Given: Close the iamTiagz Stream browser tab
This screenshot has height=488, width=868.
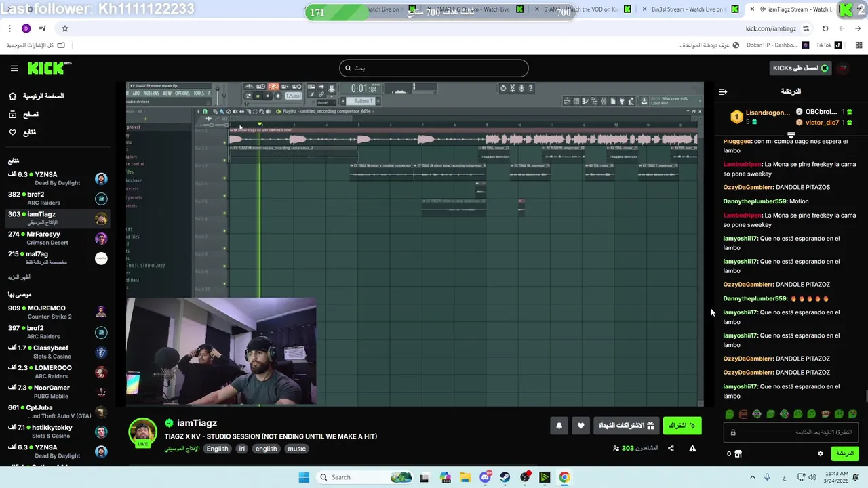Looking at the screenshot, I should (x=752, y=9).
